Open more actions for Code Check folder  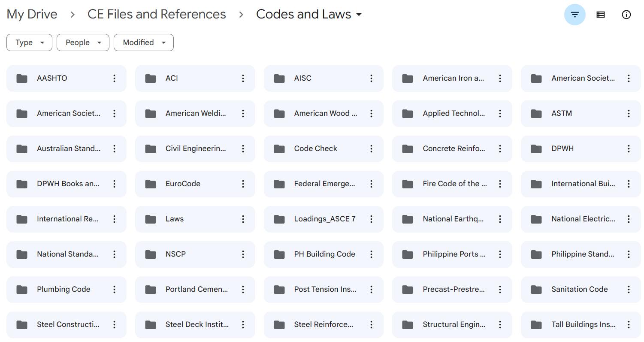click(x=371, y=148)
